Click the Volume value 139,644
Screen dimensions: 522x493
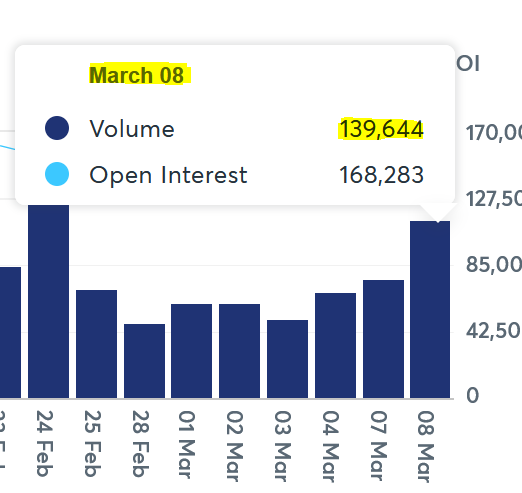click(x=381, y=129)
